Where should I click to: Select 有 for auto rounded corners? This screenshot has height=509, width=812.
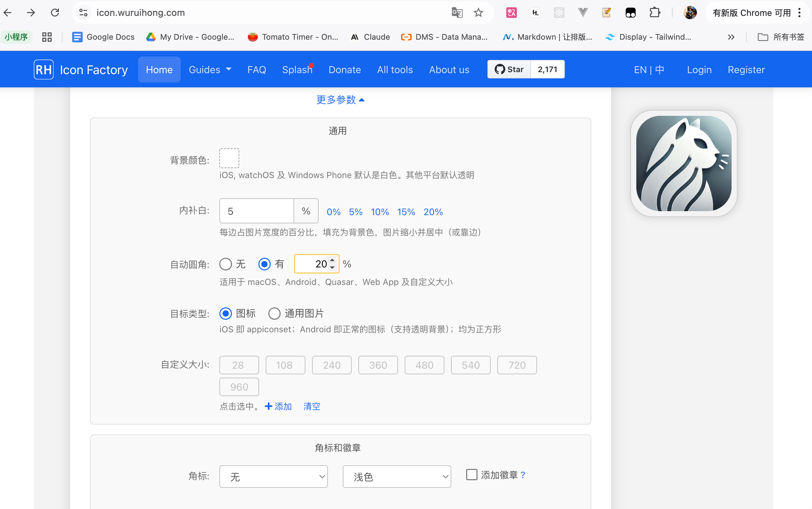[x=264, y=264]
